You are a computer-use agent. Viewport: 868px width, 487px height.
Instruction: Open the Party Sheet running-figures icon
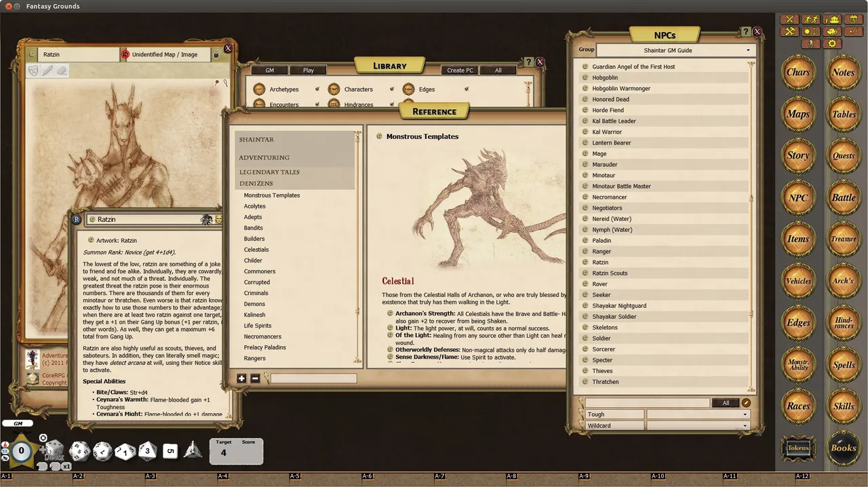(811, 19)
